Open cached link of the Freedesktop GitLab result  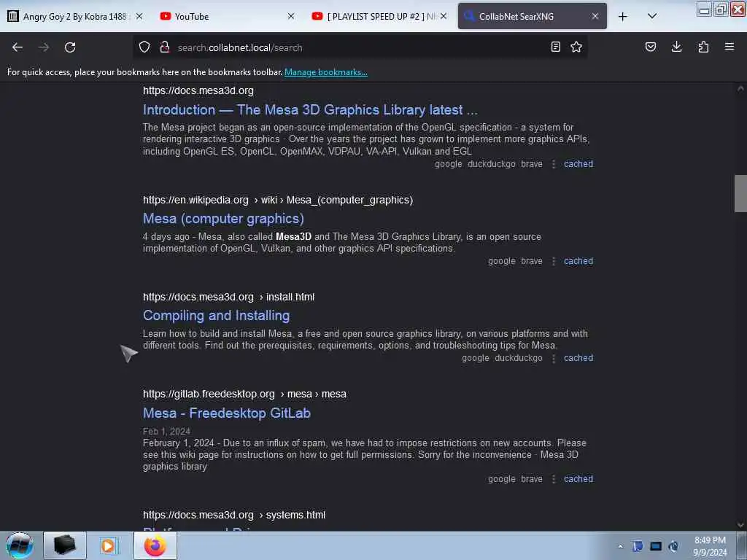[578, 478]
